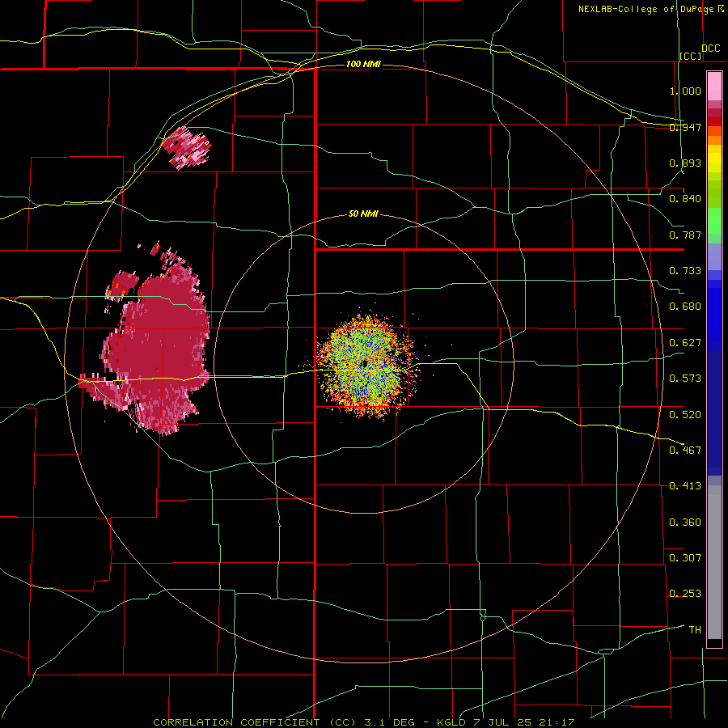
Task: Select the 0.520 scale value
Action: click(685, 415)
